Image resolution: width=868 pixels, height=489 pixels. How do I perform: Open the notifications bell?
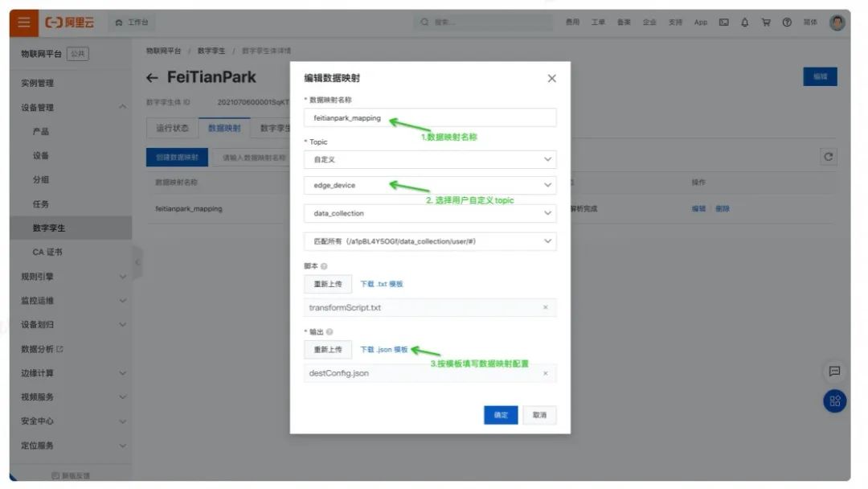point(744,23)
